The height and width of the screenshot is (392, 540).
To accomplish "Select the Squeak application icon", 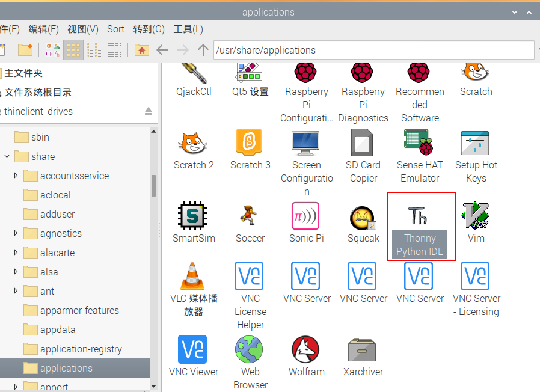I will coord(363,218).
